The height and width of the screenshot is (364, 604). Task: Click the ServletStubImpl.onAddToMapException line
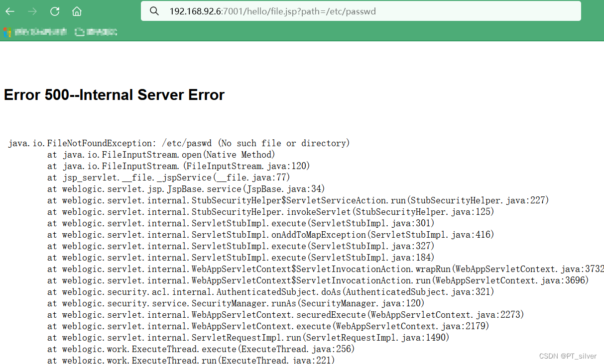tap(271, 235)
